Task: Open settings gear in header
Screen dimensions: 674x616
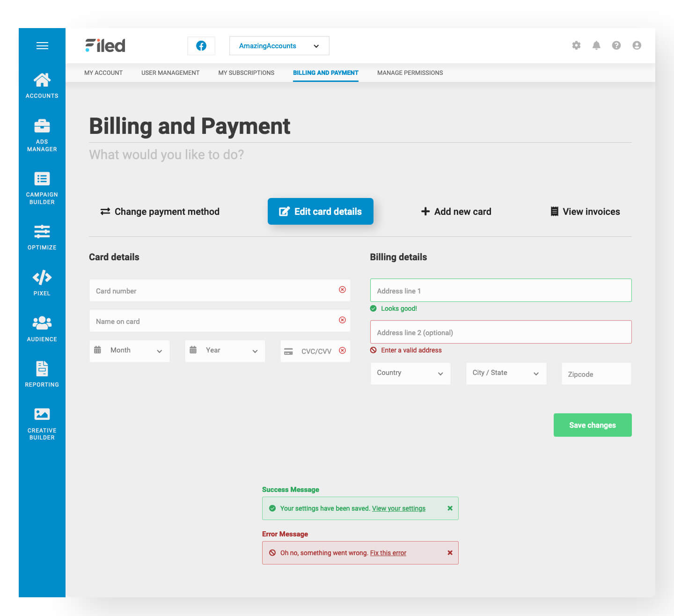Action: tap(576, 45)
